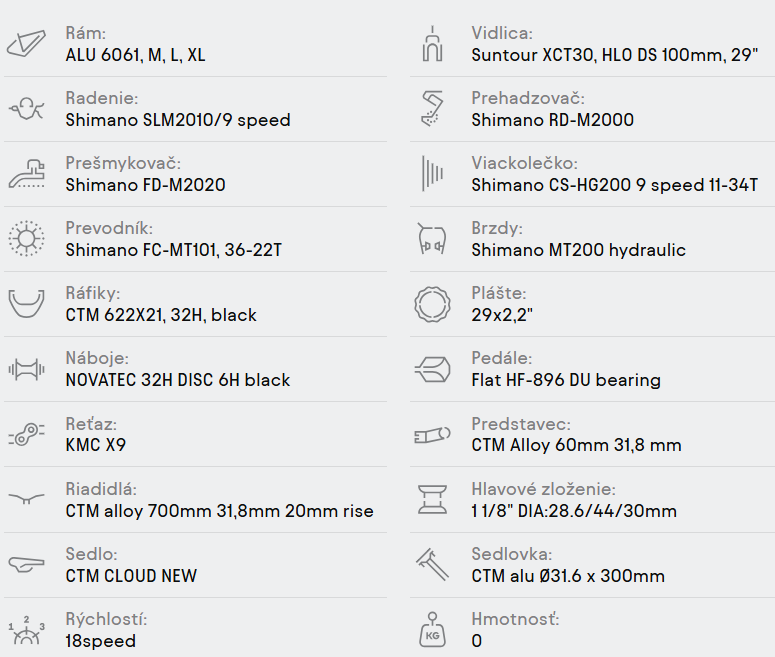Click the saddle icon next to Sedlo

coord(27,564)
